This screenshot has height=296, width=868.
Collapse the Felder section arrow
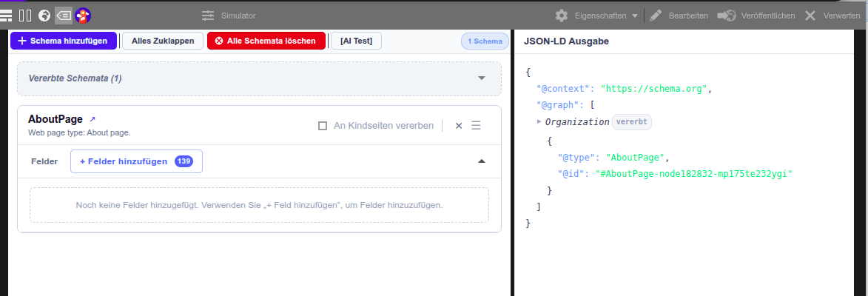(x=481, y=161)
